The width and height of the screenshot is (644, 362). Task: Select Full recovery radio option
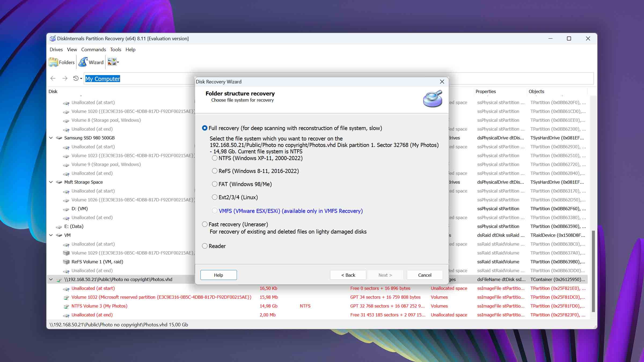click(x=205, y=128)
